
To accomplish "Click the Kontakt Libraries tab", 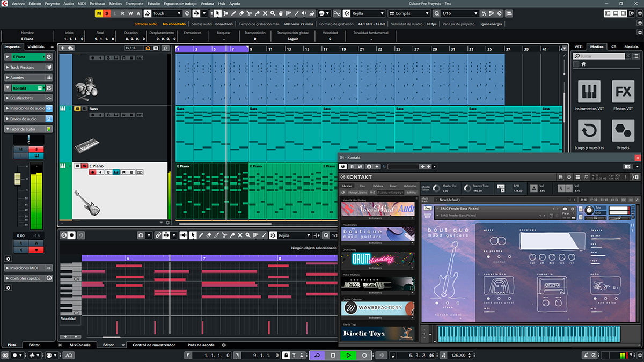I will (347, 186).
